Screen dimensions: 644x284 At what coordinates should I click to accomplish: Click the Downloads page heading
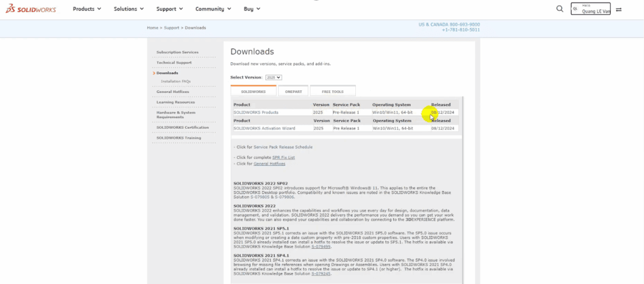[x=252, y=52]
